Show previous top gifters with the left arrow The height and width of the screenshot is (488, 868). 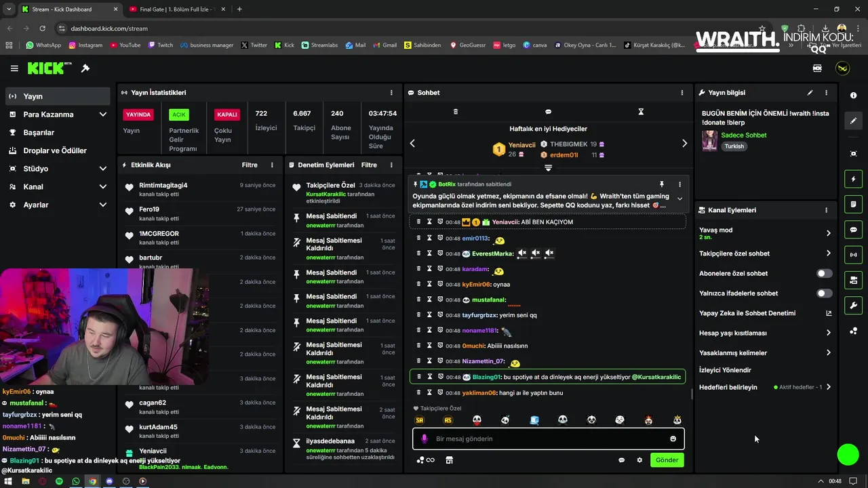(412, 143)
